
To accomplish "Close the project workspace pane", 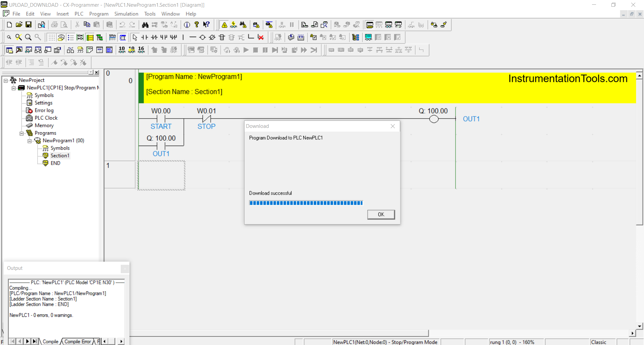I will click(x=97, y=72).
